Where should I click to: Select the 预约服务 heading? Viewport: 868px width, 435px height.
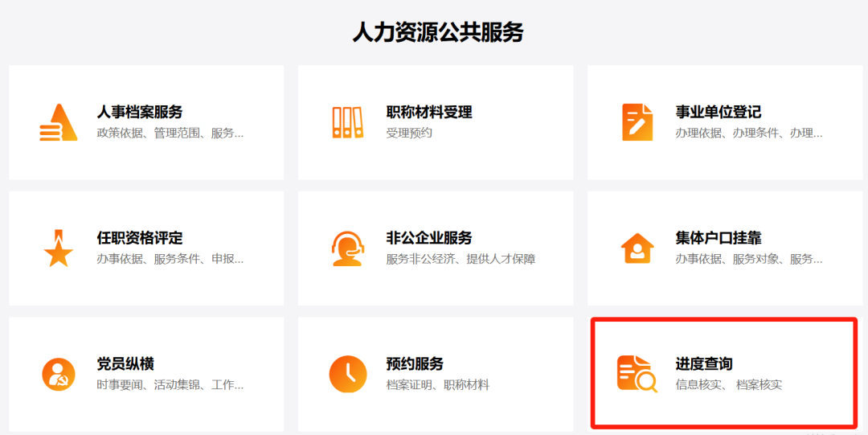[x=415, y=364]
